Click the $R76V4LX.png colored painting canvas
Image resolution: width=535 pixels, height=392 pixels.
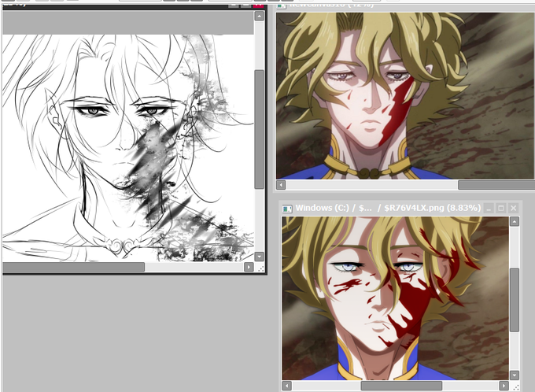[395, 298]
